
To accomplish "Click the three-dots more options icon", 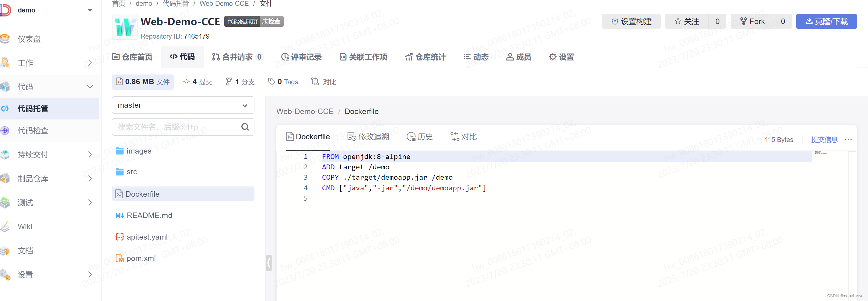I will [x=848, y=139].
